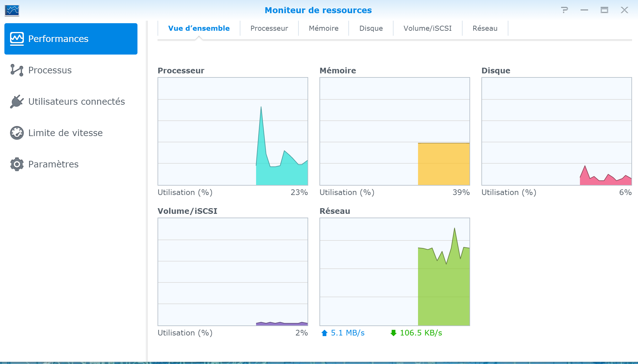The image size is (638, 364).
Task: Click the blue upload arrow icon
Action: pos(324,333)
